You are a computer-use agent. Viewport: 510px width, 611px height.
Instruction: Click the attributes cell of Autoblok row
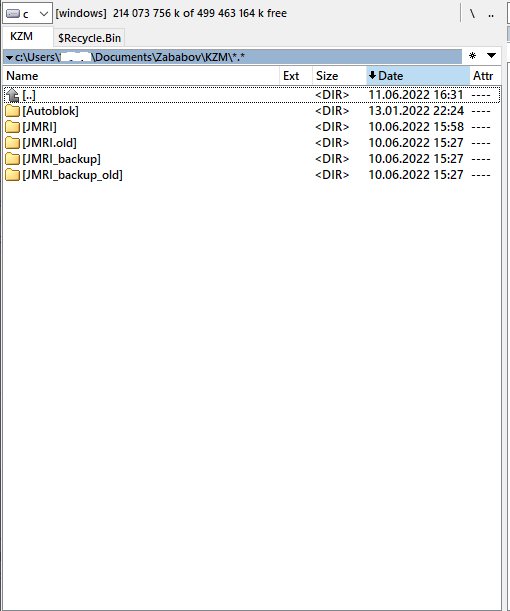(x=481, y=111)
